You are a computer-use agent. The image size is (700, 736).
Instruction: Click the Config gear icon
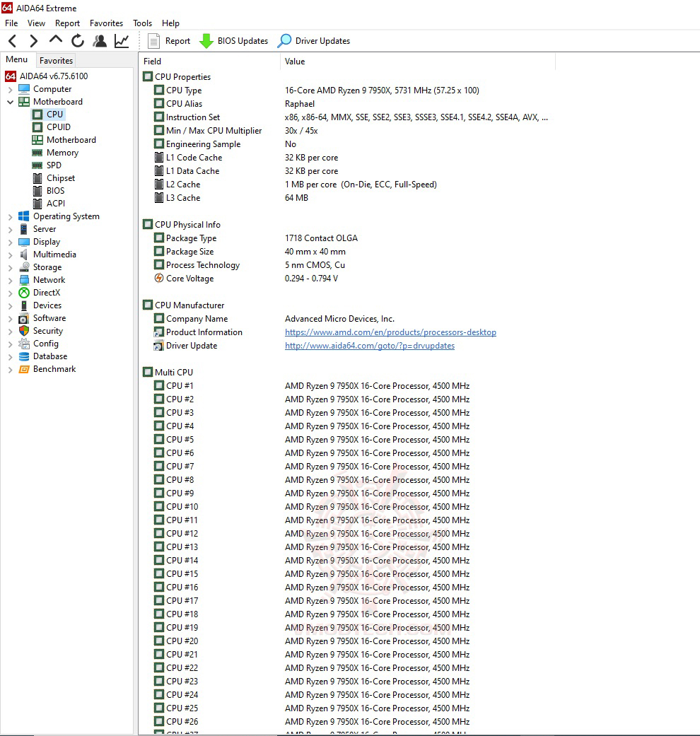[x=24, y=343]
